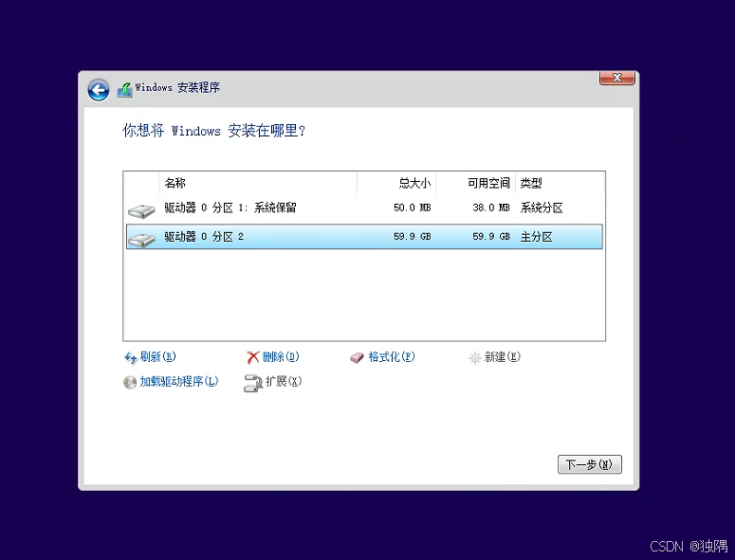Open 加载驱动程序(L) link
The height and width of the screenshot is (560, 735).
tap(179, 382)
